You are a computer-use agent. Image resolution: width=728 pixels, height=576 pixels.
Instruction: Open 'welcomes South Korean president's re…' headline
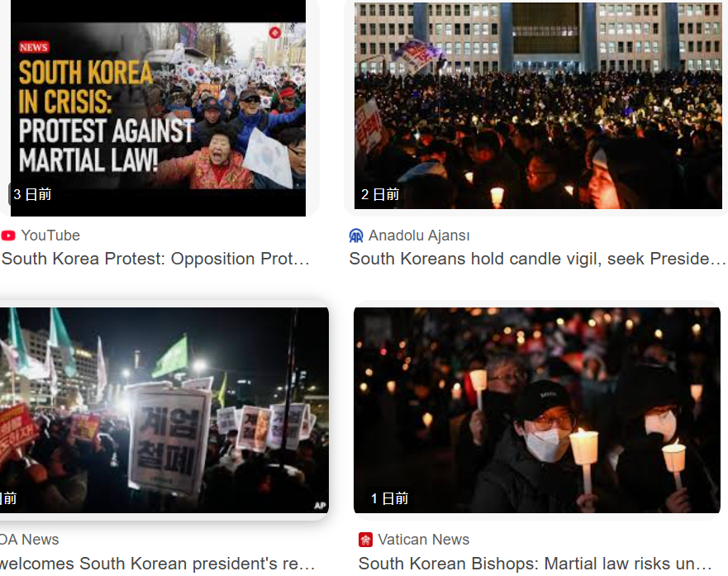pyautogui.click(x=157, y=564)
